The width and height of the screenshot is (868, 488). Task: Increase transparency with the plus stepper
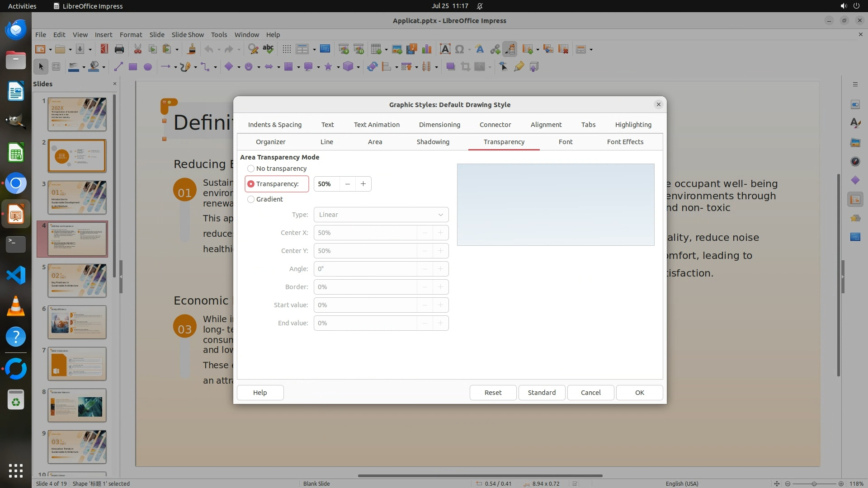(363, 184)
